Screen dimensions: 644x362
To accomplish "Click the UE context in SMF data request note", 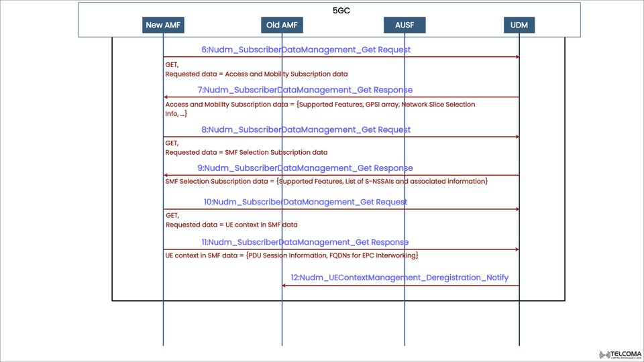I will click(231, 225).
